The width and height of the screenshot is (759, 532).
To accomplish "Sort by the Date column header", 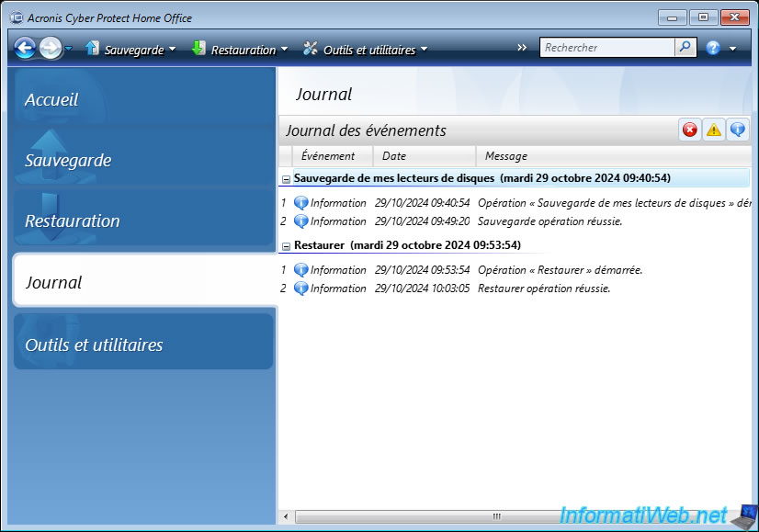I will tap(424, 156).
